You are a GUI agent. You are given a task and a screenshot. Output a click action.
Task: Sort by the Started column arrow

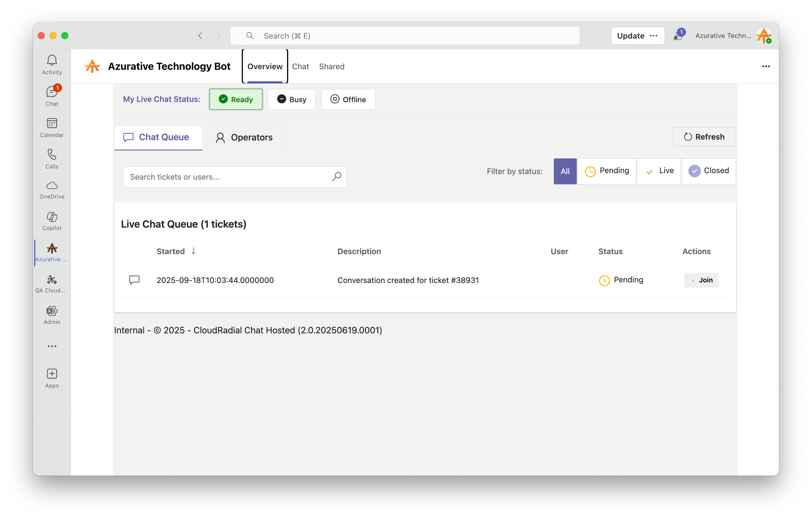coord(193,251)
